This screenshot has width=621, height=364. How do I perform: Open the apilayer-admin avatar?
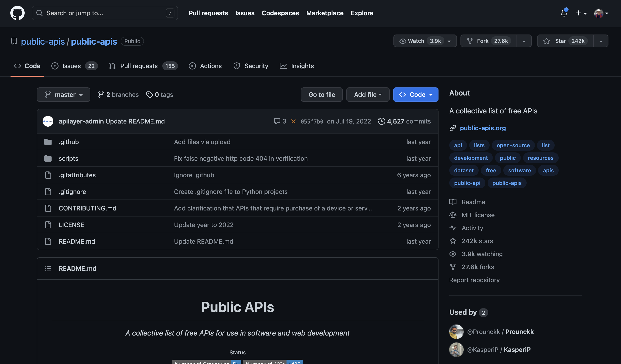click(48, 121)
